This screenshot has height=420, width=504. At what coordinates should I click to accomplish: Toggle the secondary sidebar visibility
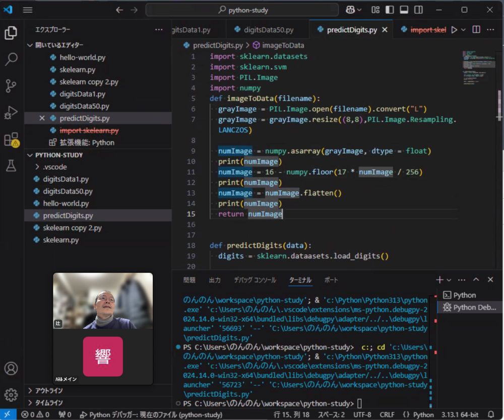[417, 10]
